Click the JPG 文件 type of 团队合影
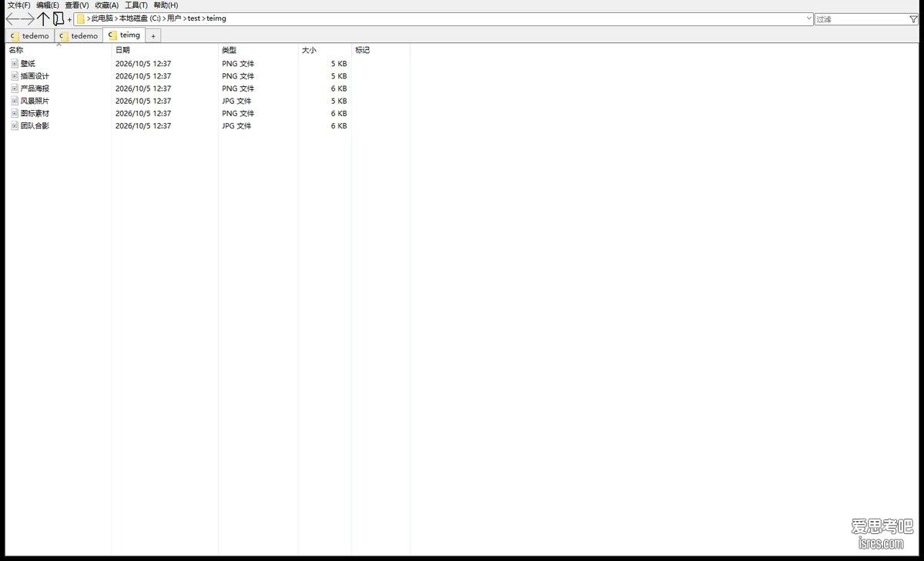Screen dimensions: 924x561 point(236,125)
